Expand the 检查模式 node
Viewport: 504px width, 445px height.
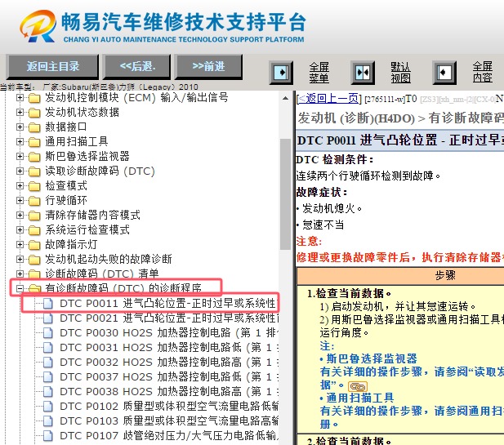click(x=20, y=185)
